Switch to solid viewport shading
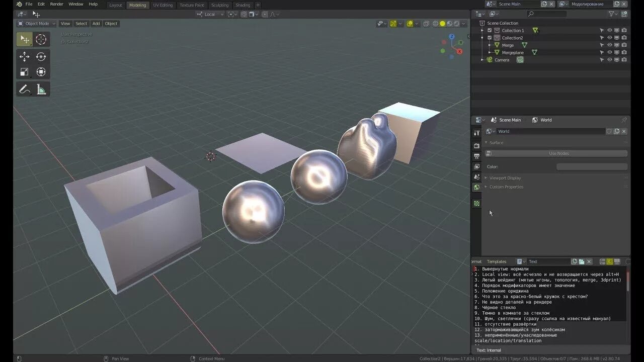Viewport: 644px width, 362px height. (442, 24)
